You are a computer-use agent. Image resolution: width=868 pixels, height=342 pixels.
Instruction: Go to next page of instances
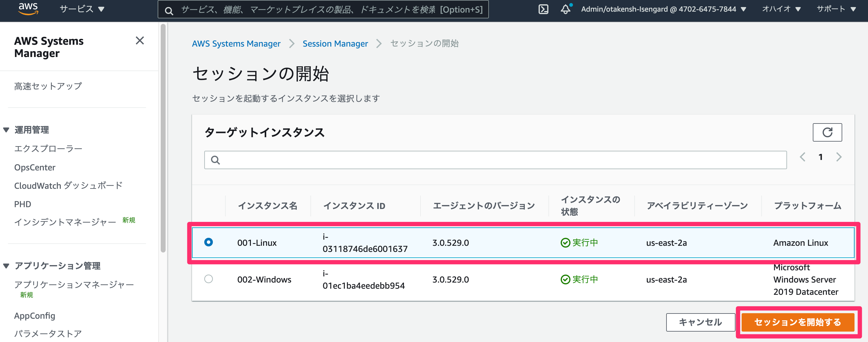tap(839, 157)
